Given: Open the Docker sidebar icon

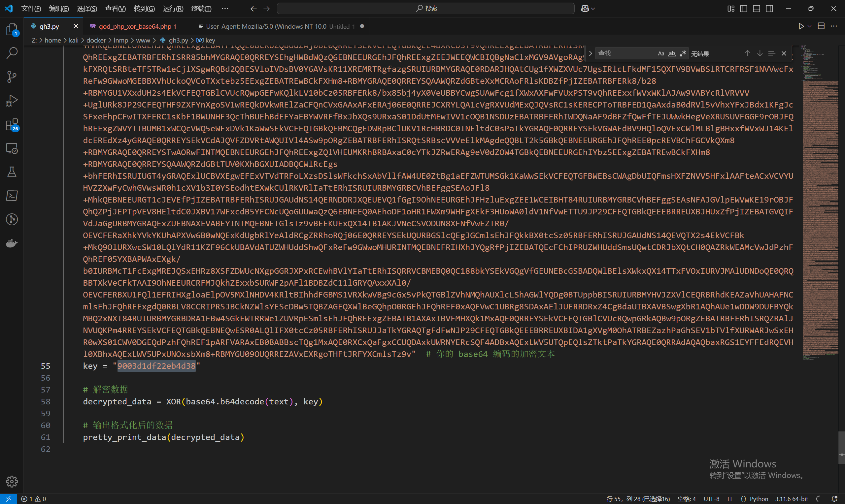Looking at the screenshot, I should click(x=12, y=243).
